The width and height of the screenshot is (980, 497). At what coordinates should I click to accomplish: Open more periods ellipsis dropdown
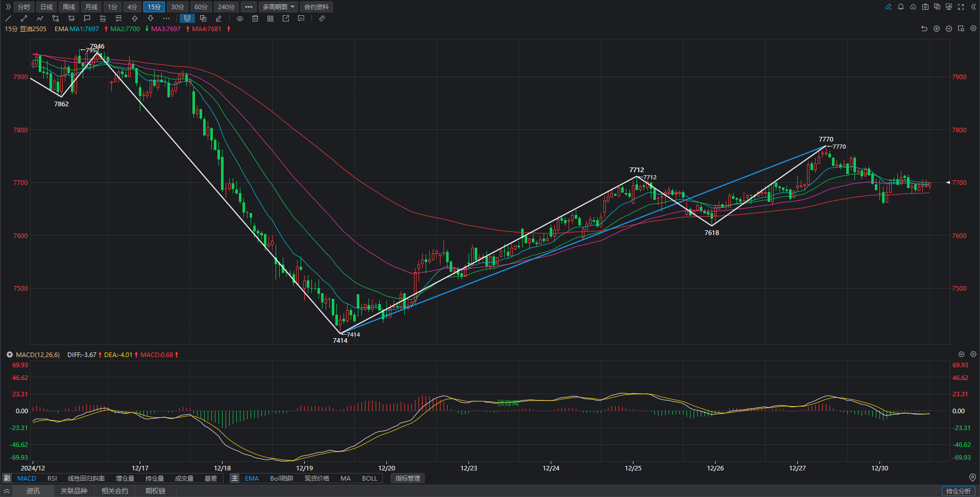click(x=249, y=7)
